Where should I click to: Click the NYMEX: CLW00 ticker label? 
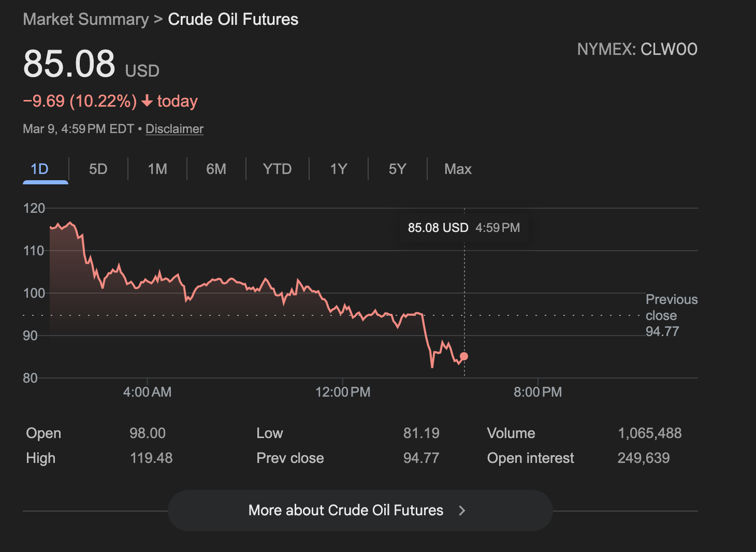637,49
